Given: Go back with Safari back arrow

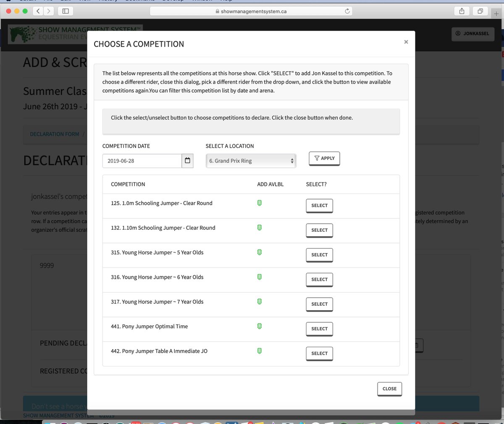Looking at the screenshot, I should pos(38,11).
